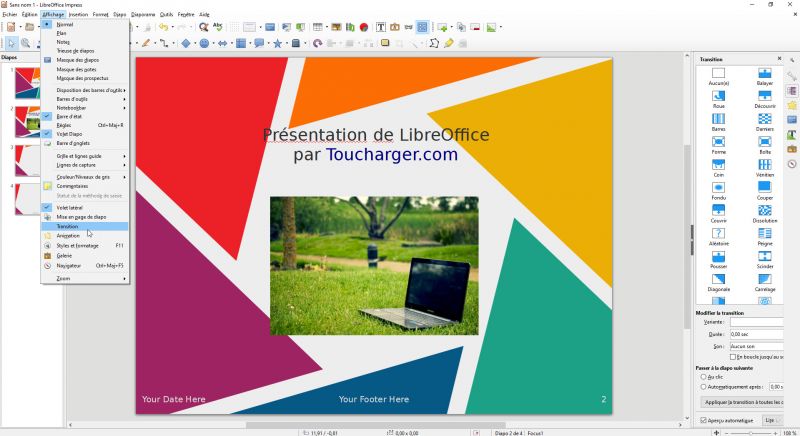Screen dimensions: 800x436
Task: Choose 'Styles et formatage' menu entry
Action: coord(85,245)
